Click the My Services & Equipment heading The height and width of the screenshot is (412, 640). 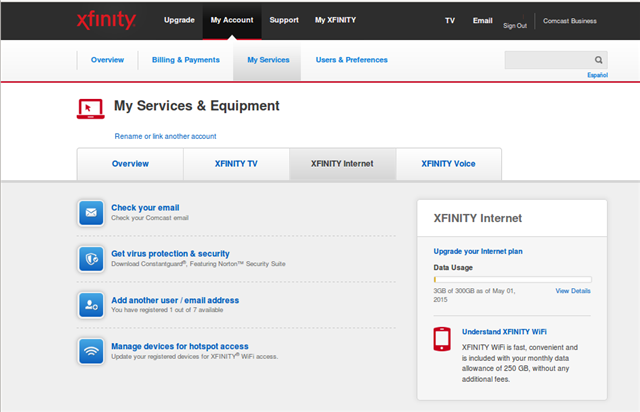[x=196, y=106]
